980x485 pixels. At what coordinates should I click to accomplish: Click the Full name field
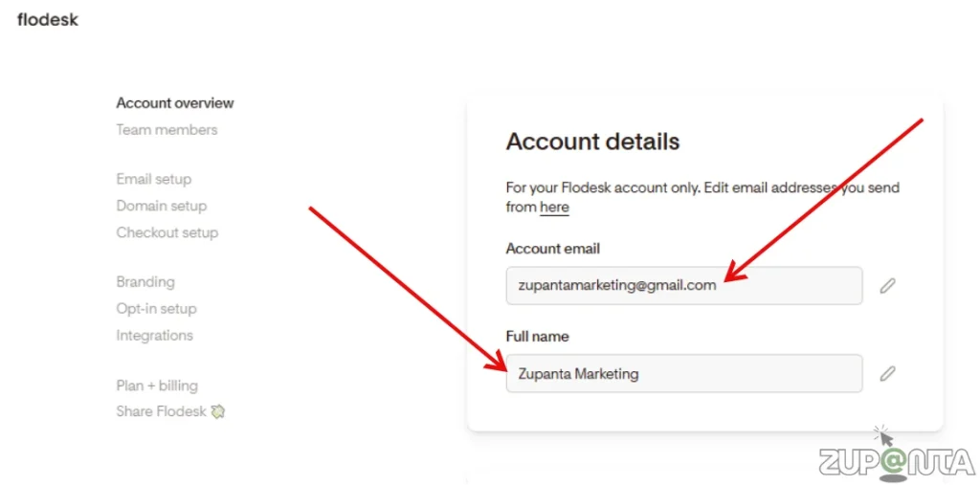[x=683, y=373]
